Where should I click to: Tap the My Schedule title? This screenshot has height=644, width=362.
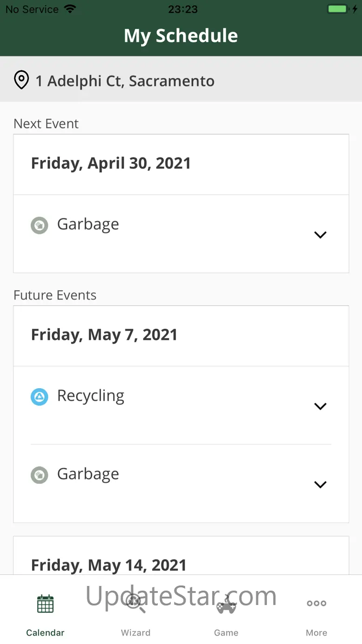181,36
